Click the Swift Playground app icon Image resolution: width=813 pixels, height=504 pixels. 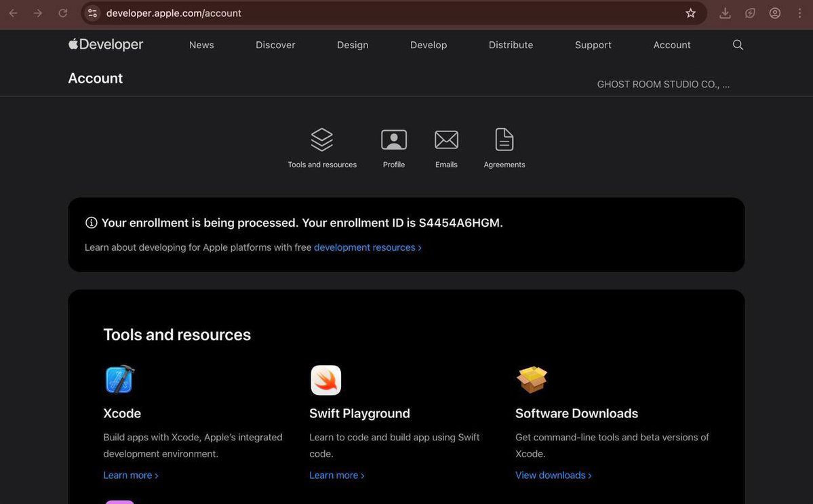[x=325, y=379]
